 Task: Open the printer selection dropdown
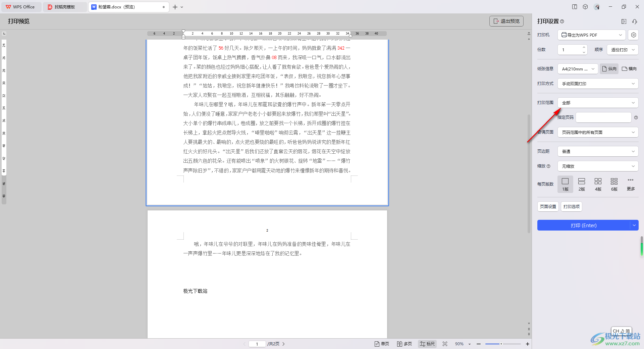[x=592, y=35]
